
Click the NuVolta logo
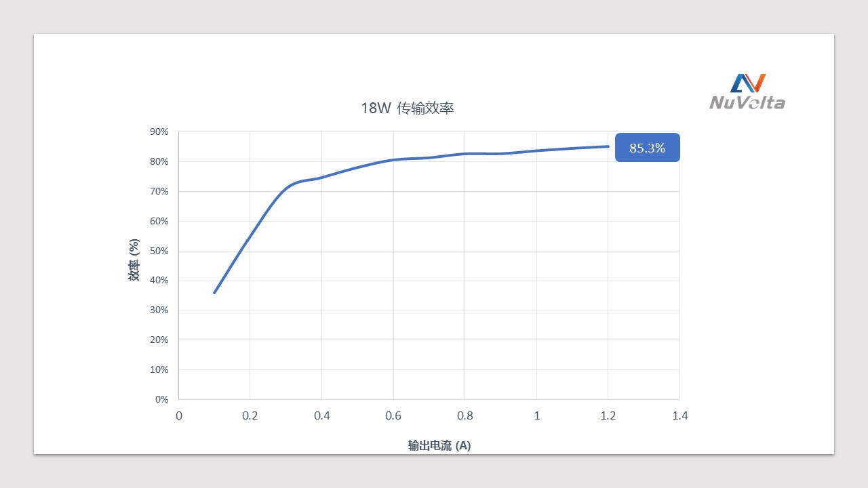point(747,91)
